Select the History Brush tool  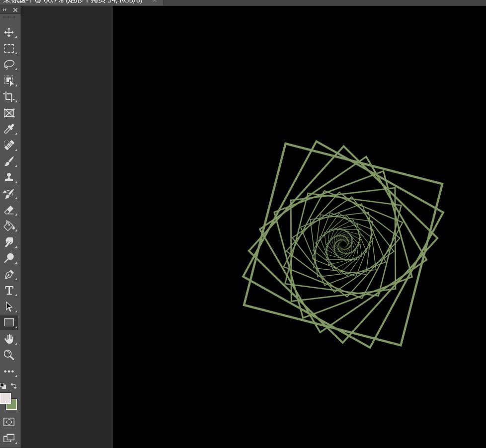[9, 194]
